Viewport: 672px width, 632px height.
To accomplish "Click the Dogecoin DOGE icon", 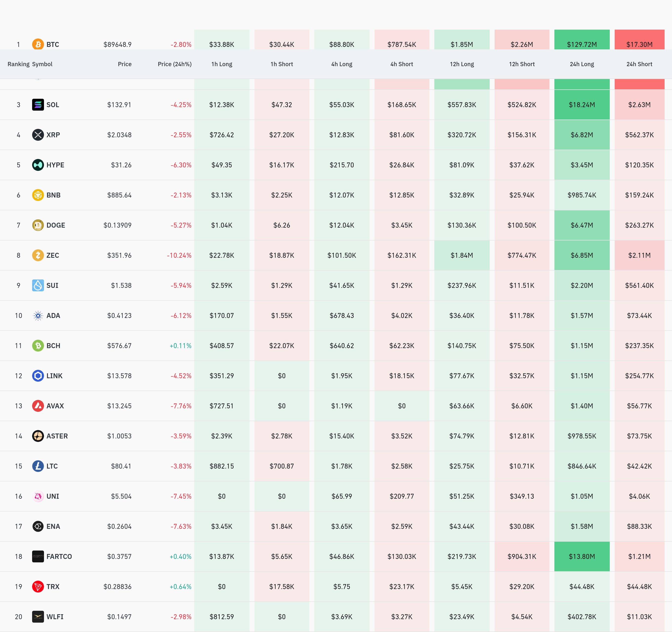I will pos(38,225).
